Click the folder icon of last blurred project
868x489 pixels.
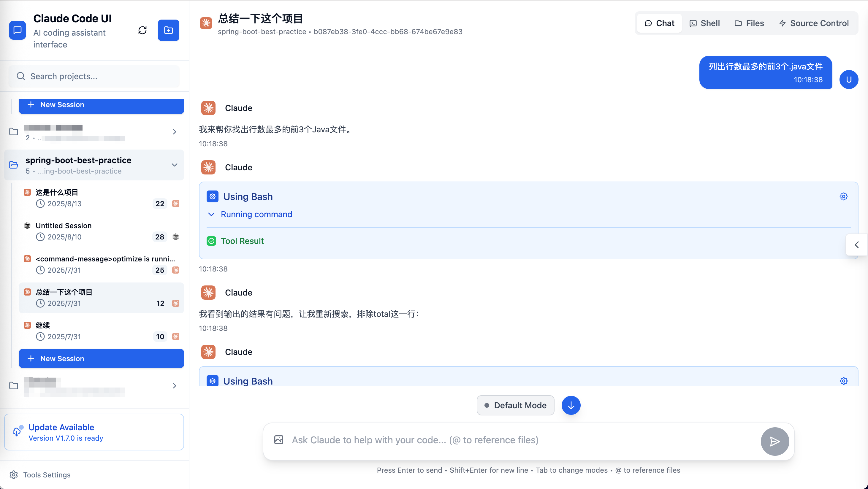point(13,386)
